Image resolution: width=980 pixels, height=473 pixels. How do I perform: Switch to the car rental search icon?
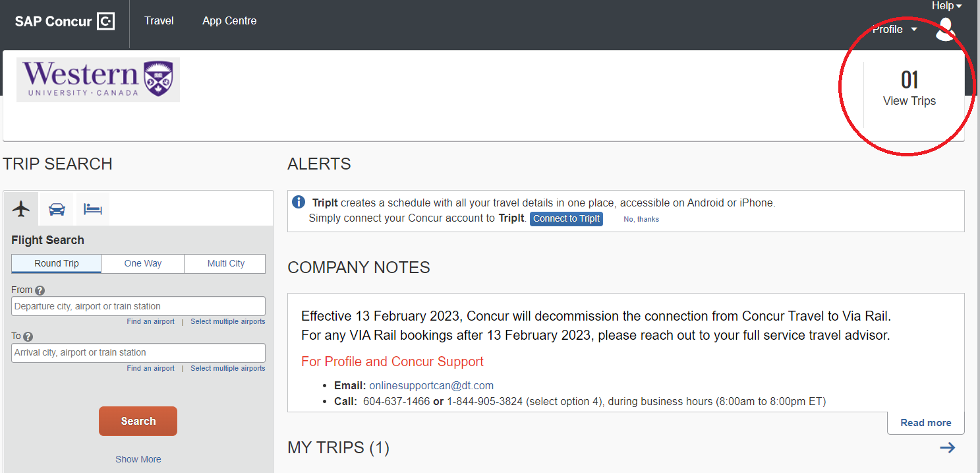click(x=57, y=209)
